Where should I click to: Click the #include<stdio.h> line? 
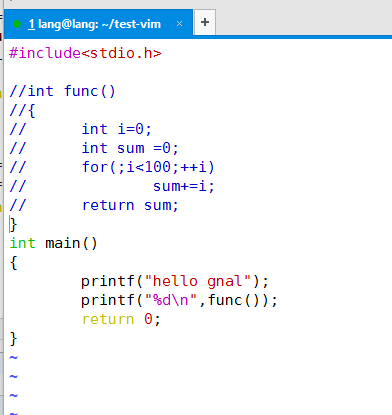tap(85, 53)
